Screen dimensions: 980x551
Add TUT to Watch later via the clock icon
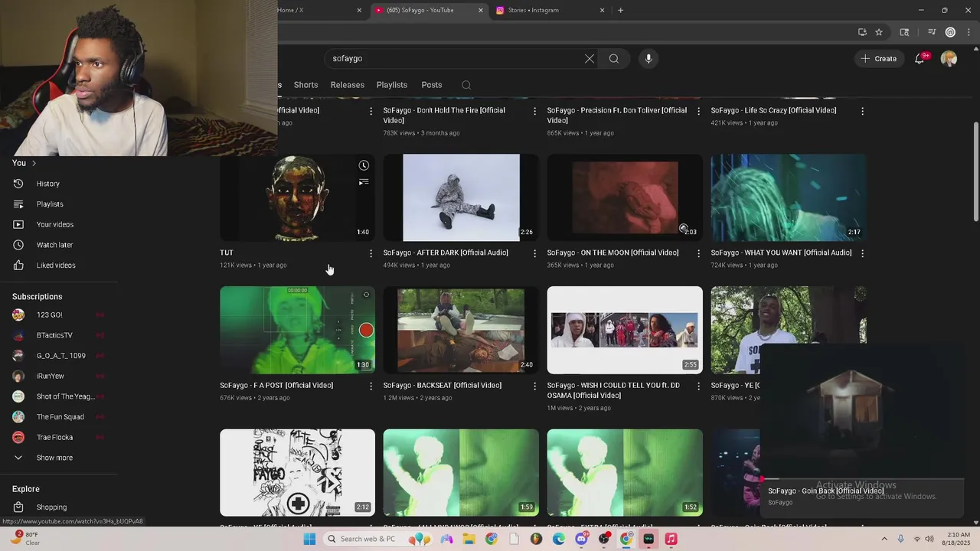[x=364, y=165]
